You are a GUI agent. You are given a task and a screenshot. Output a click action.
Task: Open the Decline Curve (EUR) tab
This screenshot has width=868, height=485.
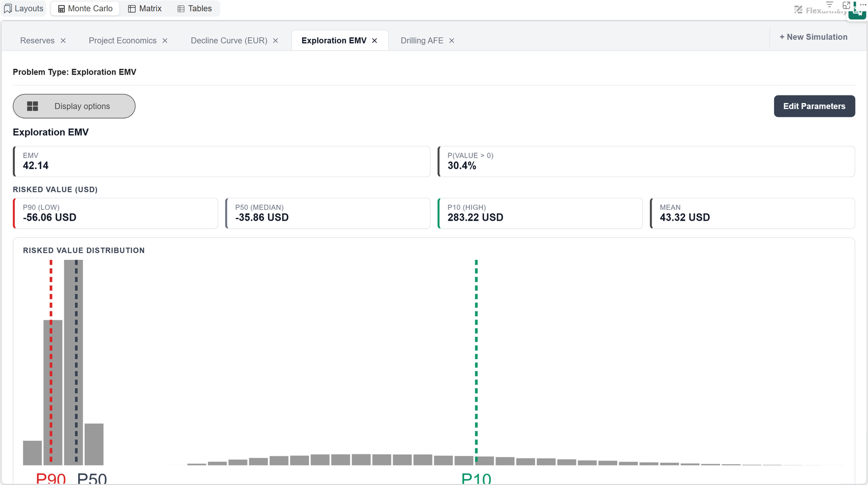[x=229, y=41]
